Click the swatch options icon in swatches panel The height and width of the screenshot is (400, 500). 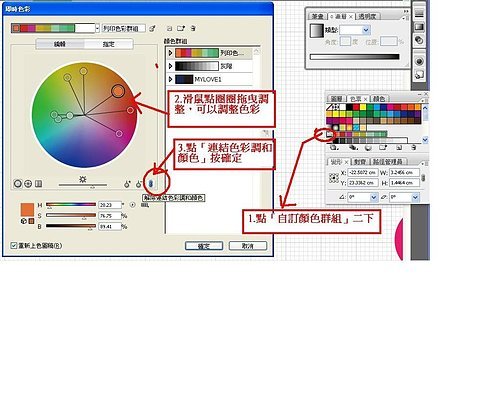[x=368, y=147]
